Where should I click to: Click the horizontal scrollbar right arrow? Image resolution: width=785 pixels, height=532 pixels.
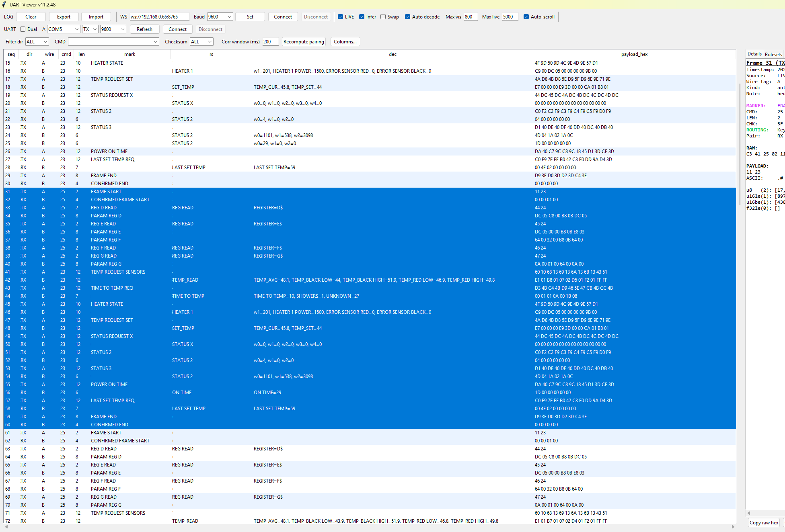tap(733, 527)
